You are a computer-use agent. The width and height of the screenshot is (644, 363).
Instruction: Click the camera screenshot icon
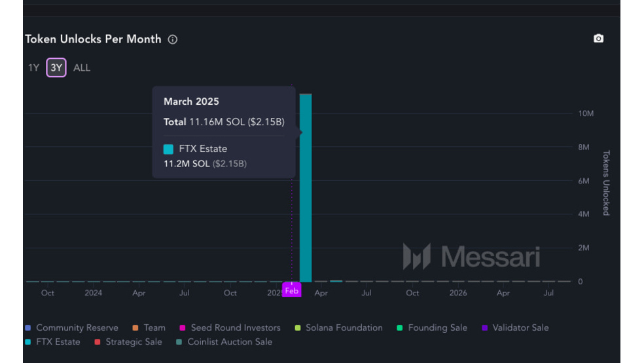tap(598, 39)
